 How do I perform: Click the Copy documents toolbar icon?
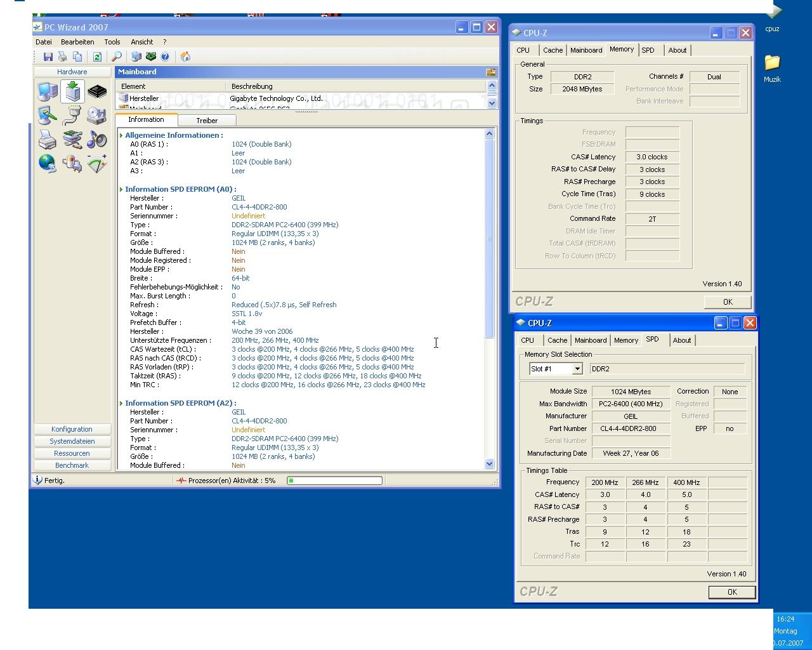[x=77, y=57]
